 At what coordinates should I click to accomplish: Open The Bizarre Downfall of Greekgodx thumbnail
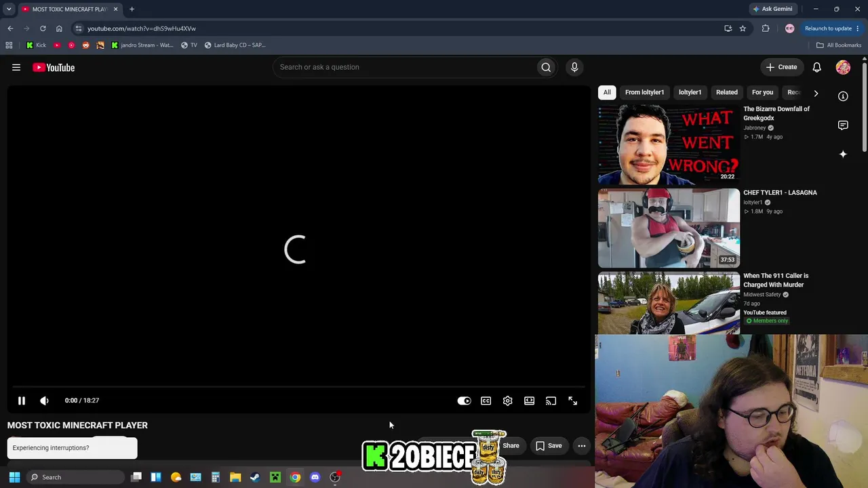669,144
